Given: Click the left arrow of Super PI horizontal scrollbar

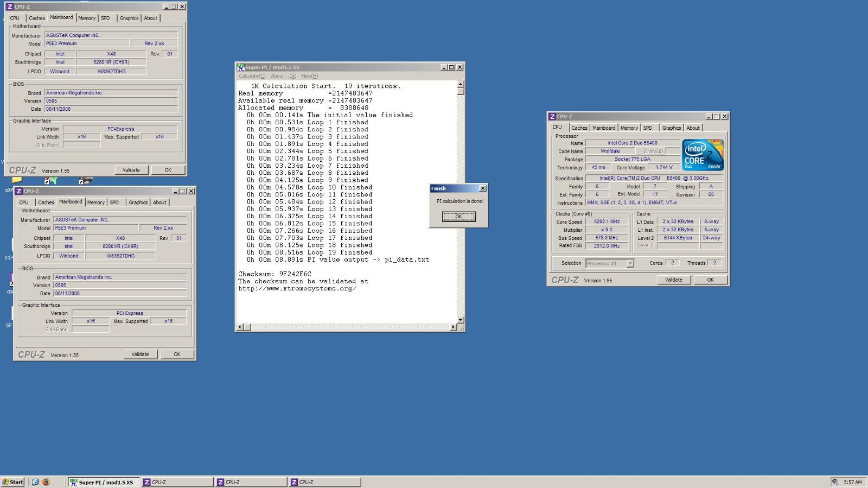Looking at the screenshot, I should tap(240, 327).
